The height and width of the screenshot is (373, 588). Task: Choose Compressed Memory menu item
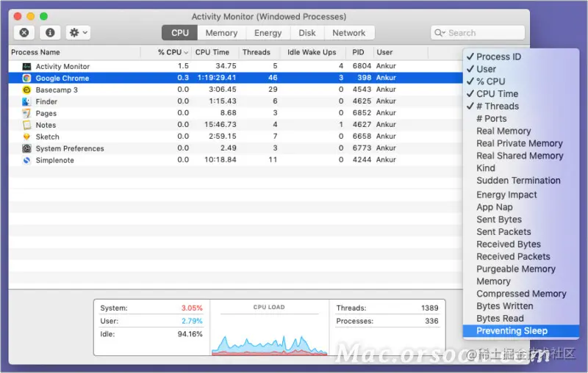[521, 293]
